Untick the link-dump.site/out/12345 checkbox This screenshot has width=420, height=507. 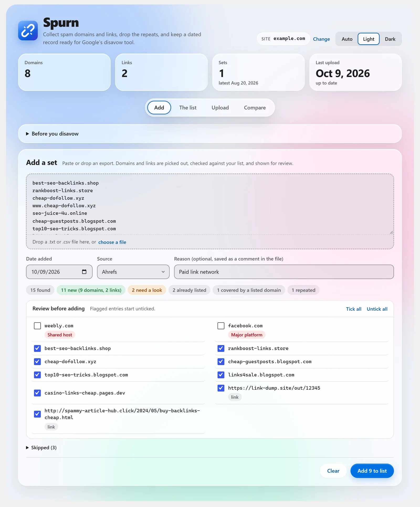[x=221, y=388]
